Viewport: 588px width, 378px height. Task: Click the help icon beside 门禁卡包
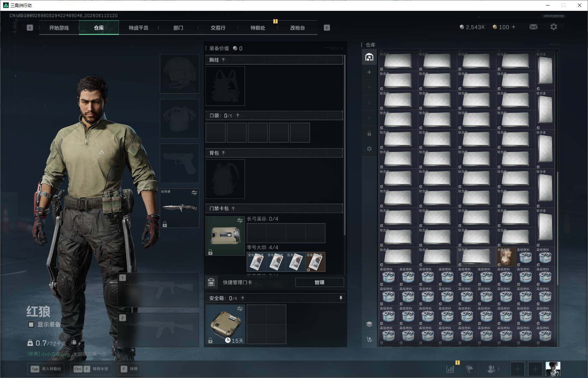click(x=233, y=209)
